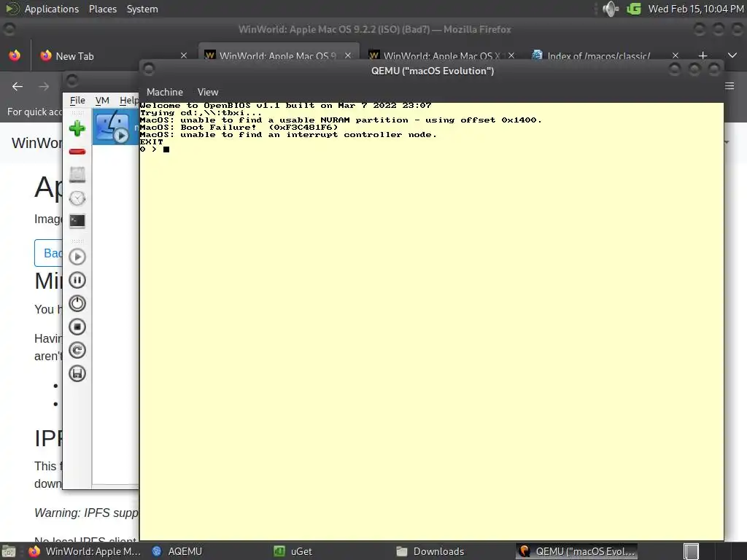Open the System menu in top panel
The width and height of the screenshot is (747, 560).
coord(142,9)
